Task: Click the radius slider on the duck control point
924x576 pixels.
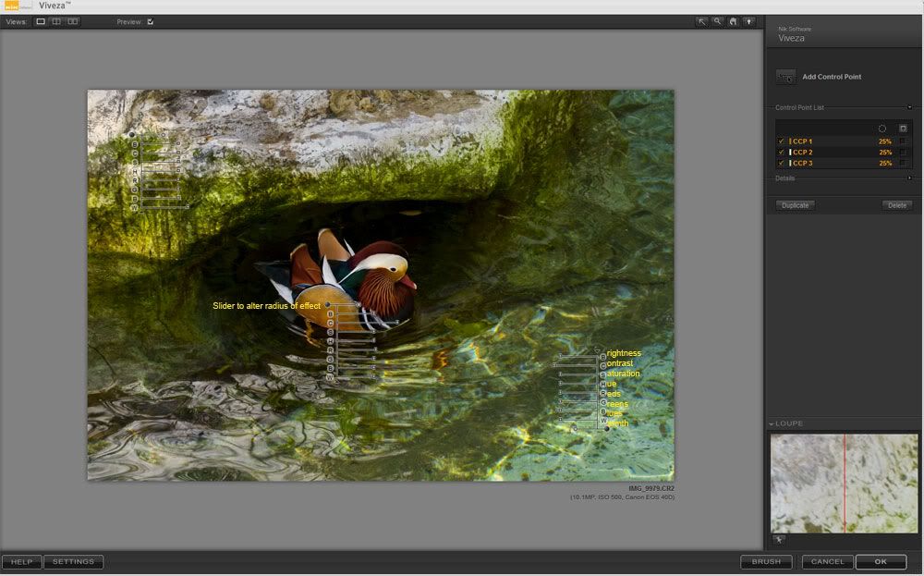Action: click(x=358, y=305)
